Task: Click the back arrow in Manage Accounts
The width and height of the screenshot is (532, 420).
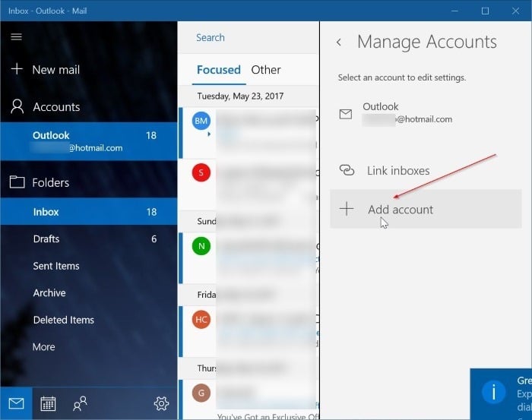Action: coord(339,43)
